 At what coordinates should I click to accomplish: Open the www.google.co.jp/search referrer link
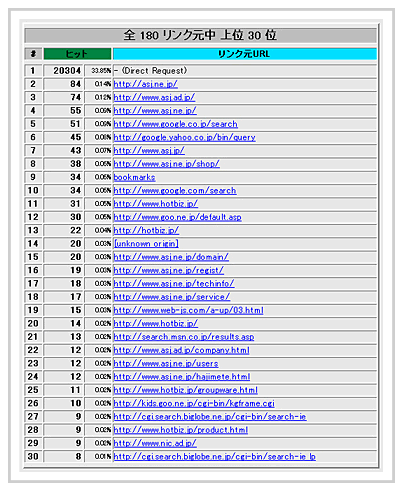point(175,124)
